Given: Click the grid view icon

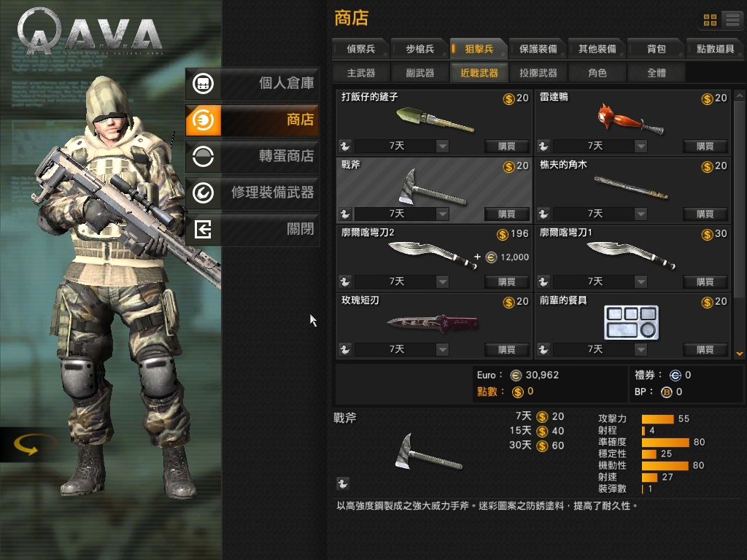Looking at the screenshot, I should (710, 20).
